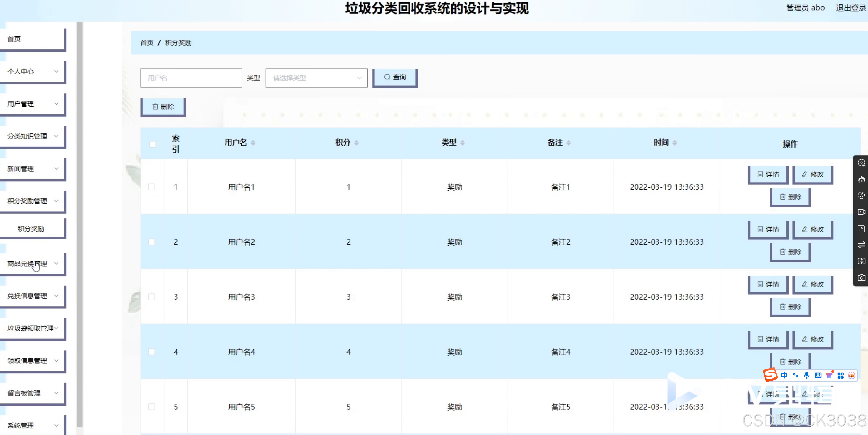Select the 积分奖励 submenu item
Image resolution: width=868 pixels, height=435 pixels.
31,229
